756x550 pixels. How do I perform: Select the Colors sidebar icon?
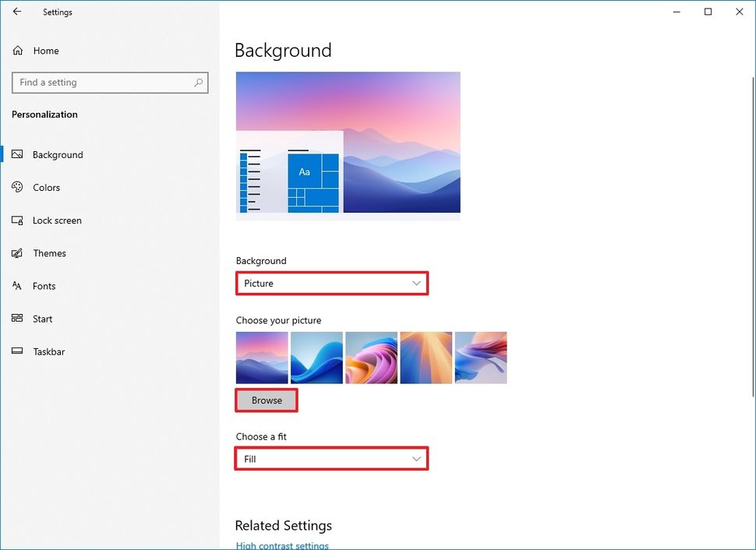[x=17, y=187]
